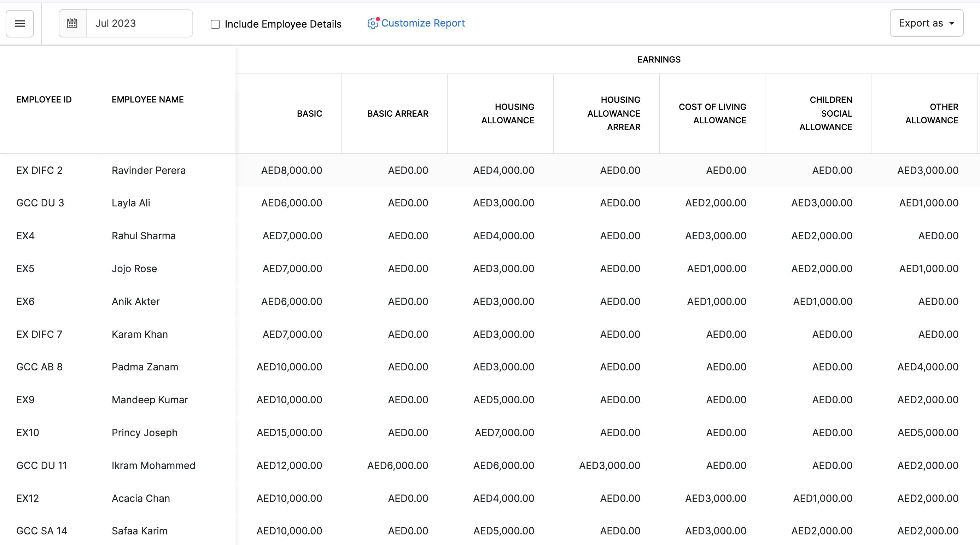Click Ikram Mohammed's AED6,000.00 basic arrear
This screenshot has width=980, height=545.
(398, 465)
